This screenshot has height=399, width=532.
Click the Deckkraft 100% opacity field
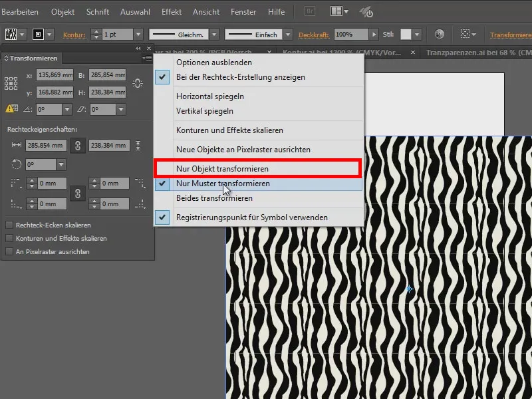[351, 35]
